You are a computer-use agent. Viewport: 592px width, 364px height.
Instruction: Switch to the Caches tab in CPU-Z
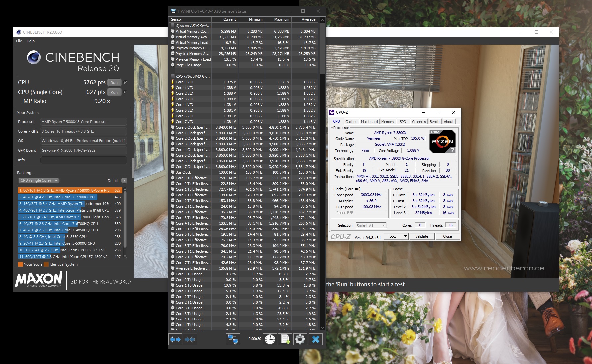(x=351, y=122)
